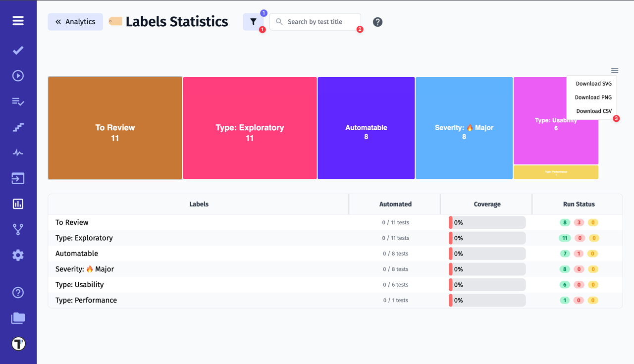This screenshot has height=364, width=634.
Task: Click the Import sidebar icon
Action: pos(18,178)
